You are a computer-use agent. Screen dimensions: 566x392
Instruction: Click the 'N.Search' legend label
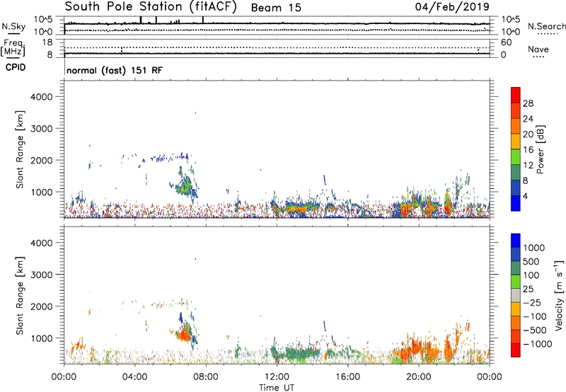[x=546, y=26]
